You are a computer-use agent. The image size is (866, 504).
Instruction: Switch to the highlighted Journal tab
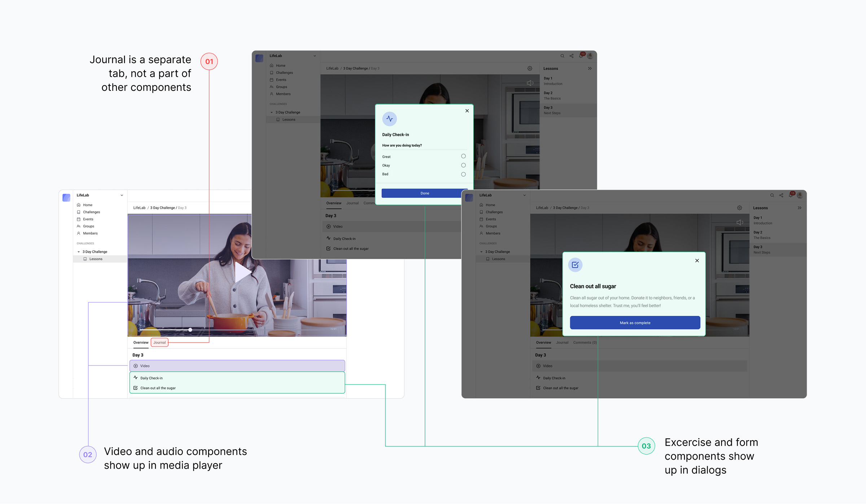coord(159,342)
